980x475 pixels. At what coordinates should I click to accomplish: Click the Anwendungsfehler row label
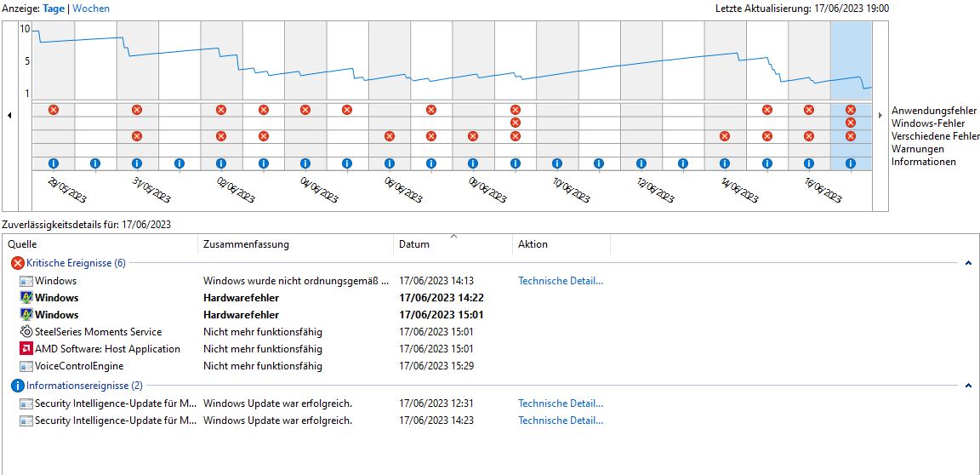point(934,111)
